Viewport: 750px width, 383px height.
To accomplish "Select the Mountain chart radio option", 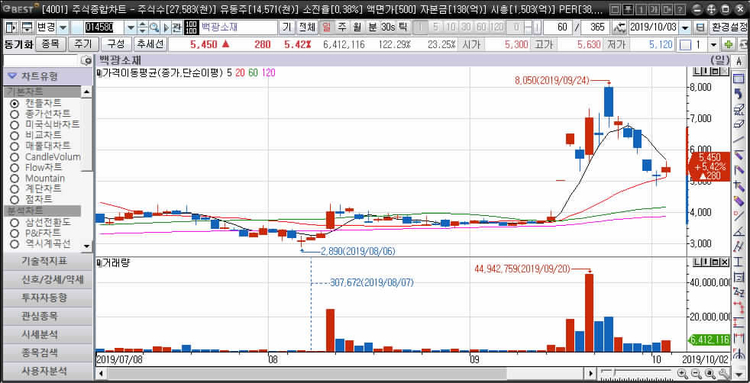I will tap(14, 179).
